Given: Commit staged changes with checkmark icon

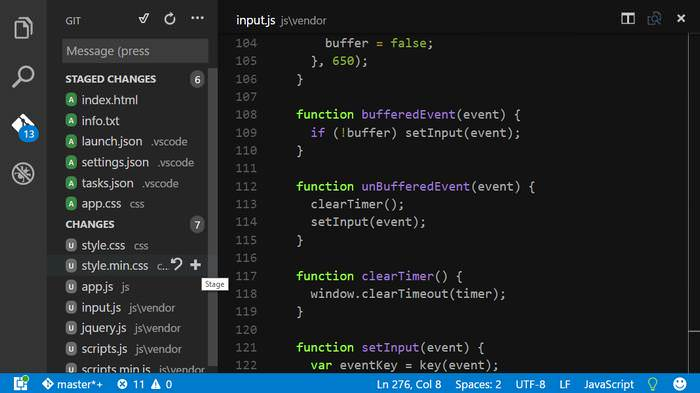Looking at the screenshot, I should tap(144, 19).
